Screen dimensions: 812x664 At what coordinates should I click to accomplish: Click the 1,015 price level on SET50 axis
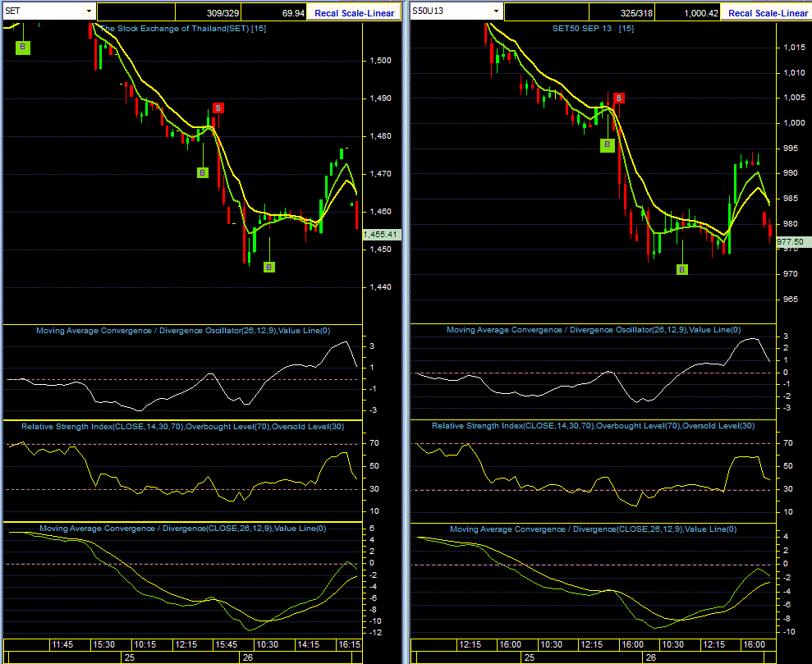tap(795, 48)
